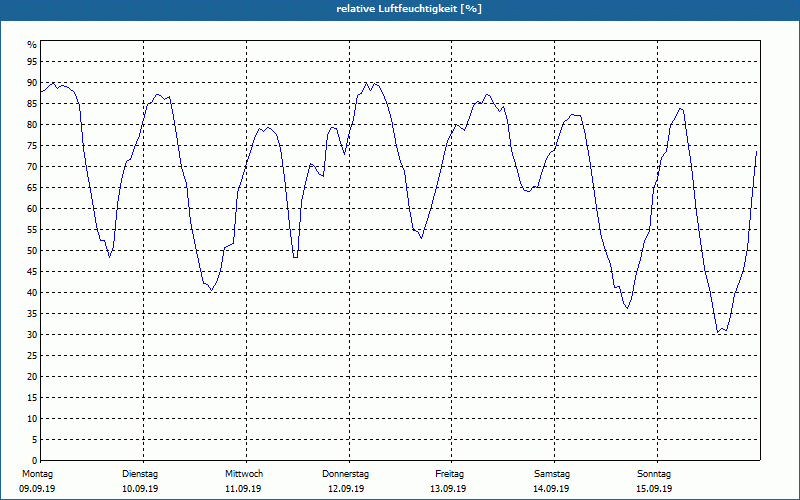Screen dimensions: 800x500
Task: Click the humidity curve's lowest dip on Samstag
Action: coord(628,308)
